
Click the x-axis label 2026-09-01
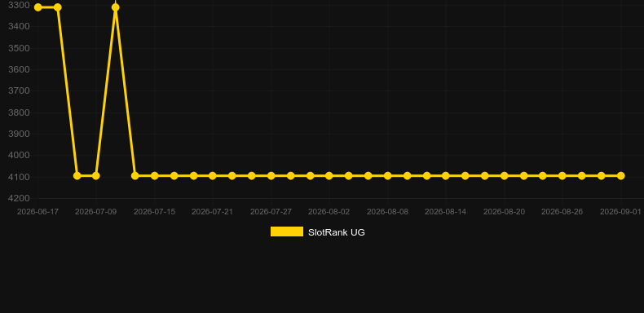coord(620,212)
